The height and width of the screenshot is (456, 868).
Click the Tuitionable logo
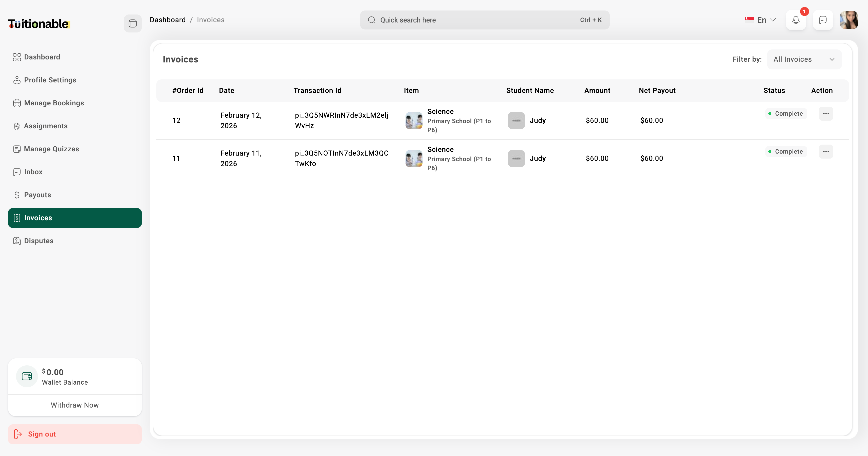tap(39, 23)
